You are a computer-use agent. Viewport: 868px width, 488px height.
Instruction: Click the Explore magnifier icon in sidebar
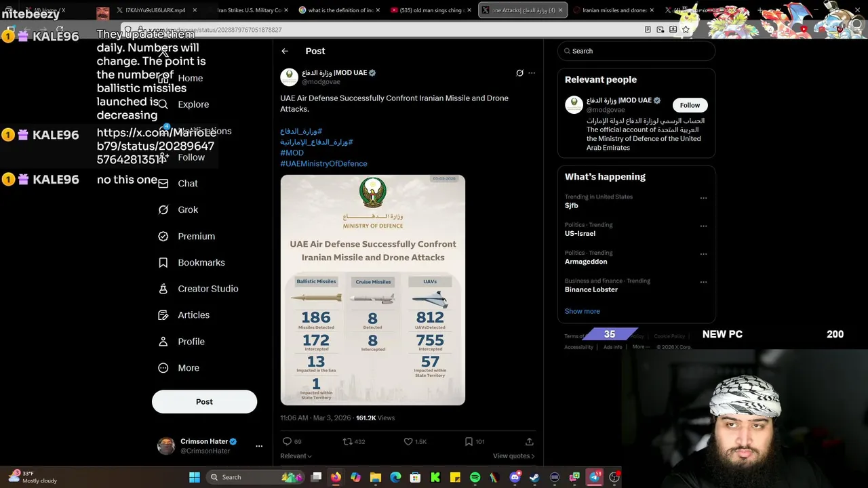[x=163, y=104]
